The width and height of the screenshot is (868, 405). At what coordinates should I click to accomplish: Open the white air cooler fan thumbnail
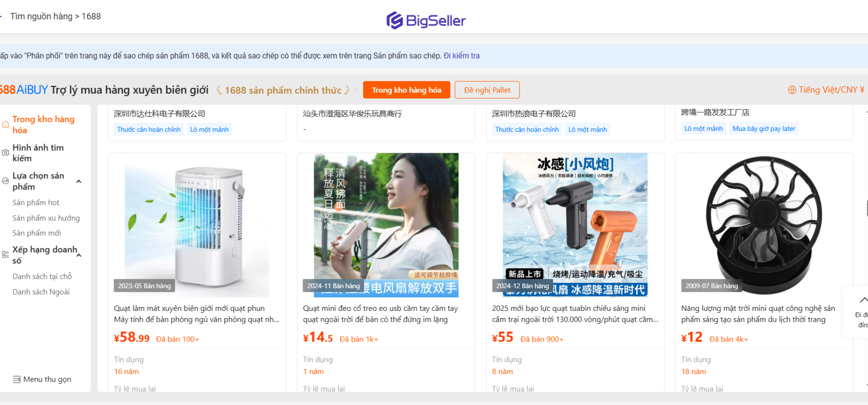click(x=197, y=225)
